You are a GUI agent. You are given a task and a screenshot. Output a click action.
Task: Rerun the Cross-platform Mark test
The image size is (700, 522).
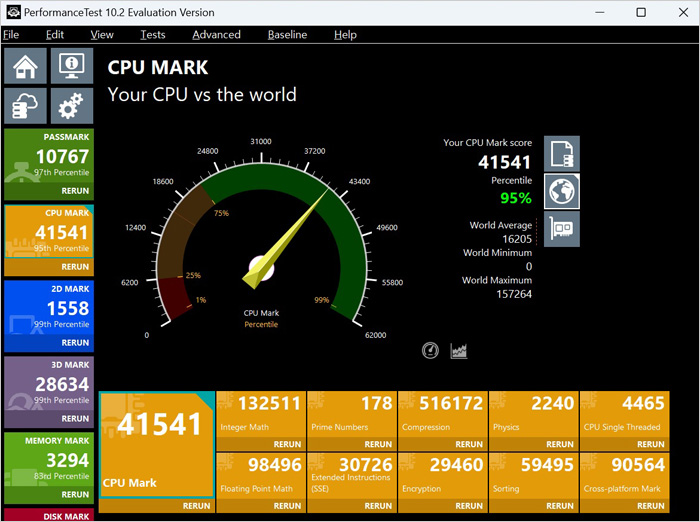tap(625, 506)
